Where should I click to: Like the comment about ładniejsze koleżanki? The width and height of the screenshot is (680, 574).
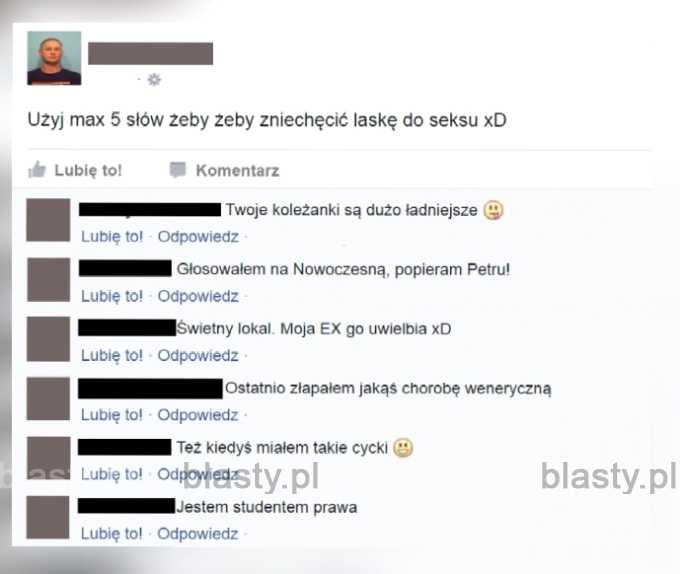[112, 237]
